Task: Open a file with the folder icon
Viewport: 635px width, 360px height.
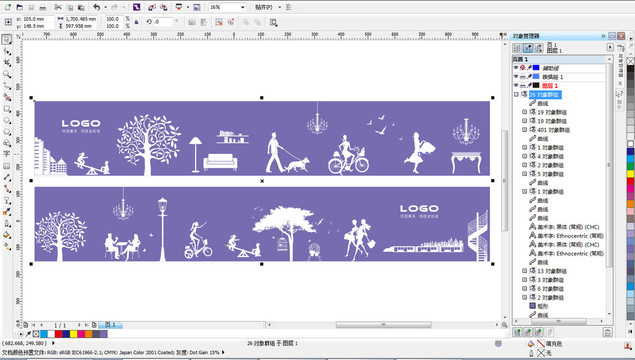Action: (x=19, y=7)
